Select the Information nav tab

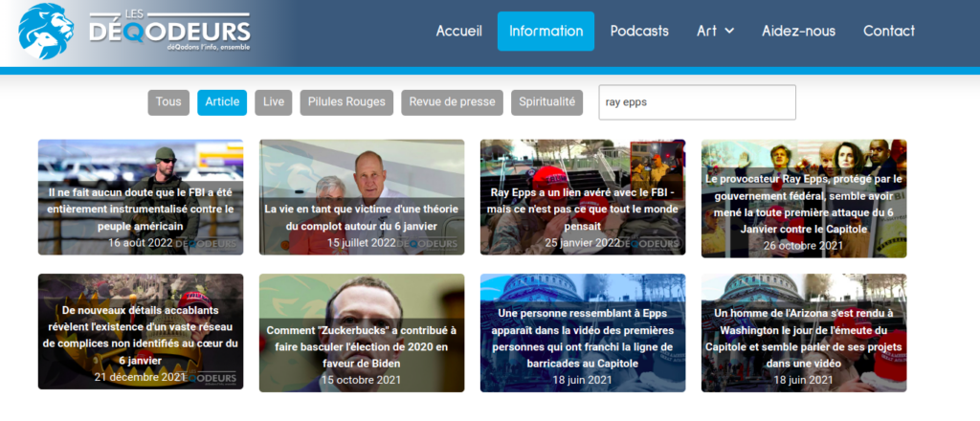(546, 32)
